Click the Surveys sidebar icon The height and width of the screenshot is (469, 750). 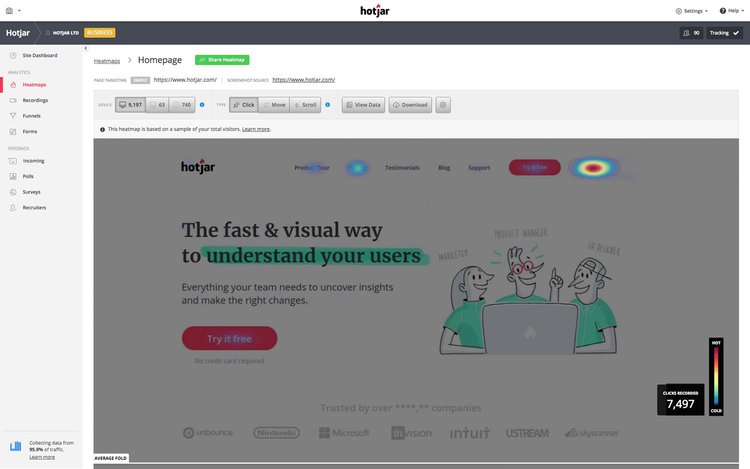[13, 192]
